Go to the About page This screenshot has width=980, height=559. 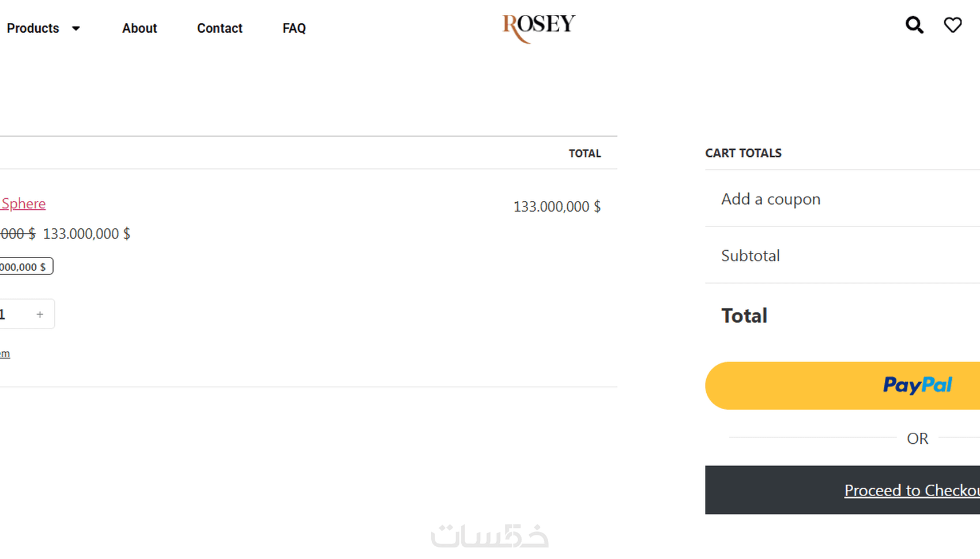click(140, 28)
